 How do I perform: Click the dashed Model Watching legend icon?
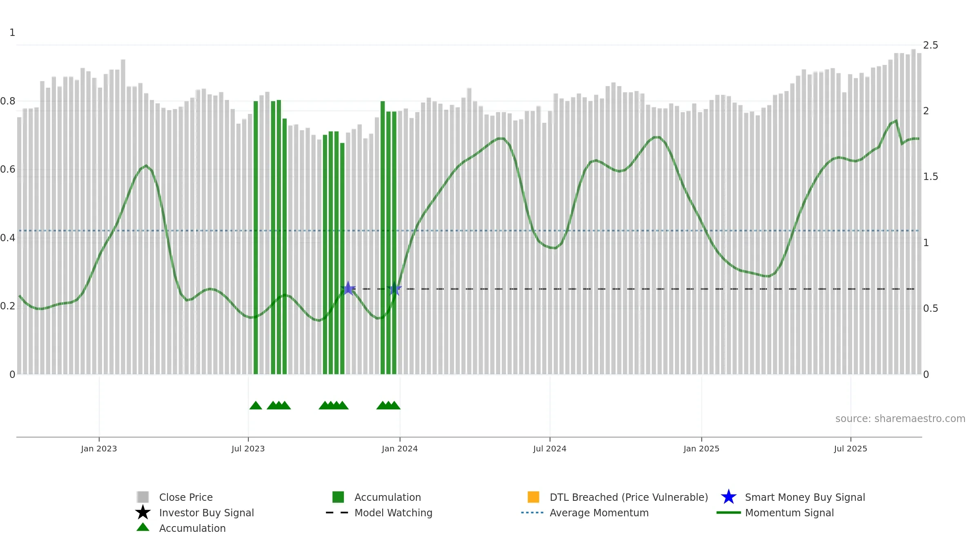click(337, 513)
